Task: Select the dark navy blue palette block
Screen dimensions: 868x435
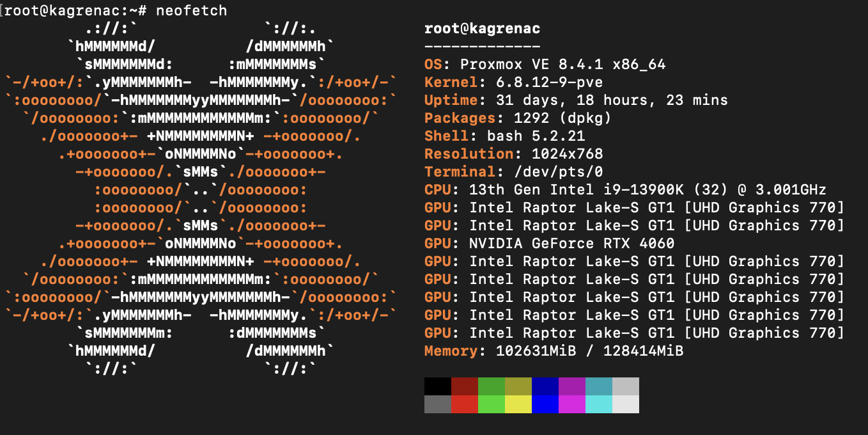Action: click(545, 386)
